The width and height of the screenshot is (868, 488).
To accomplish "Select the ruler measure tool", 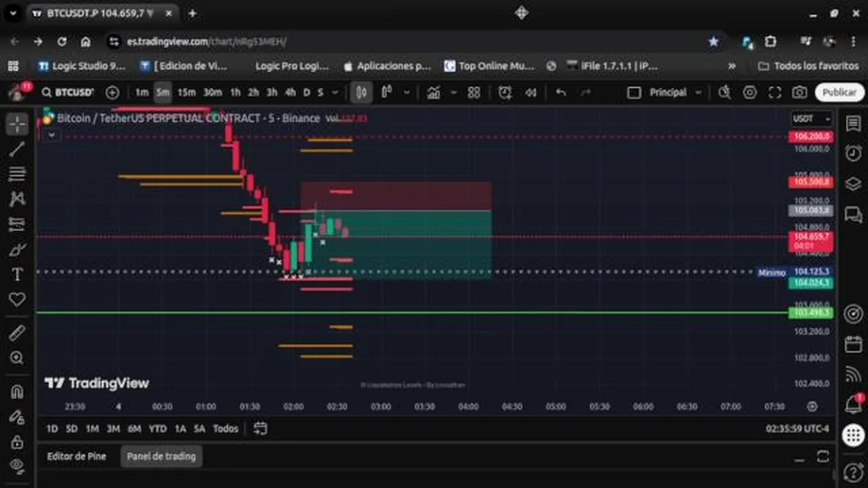I will pyautogui.click(x=17, y=333).
